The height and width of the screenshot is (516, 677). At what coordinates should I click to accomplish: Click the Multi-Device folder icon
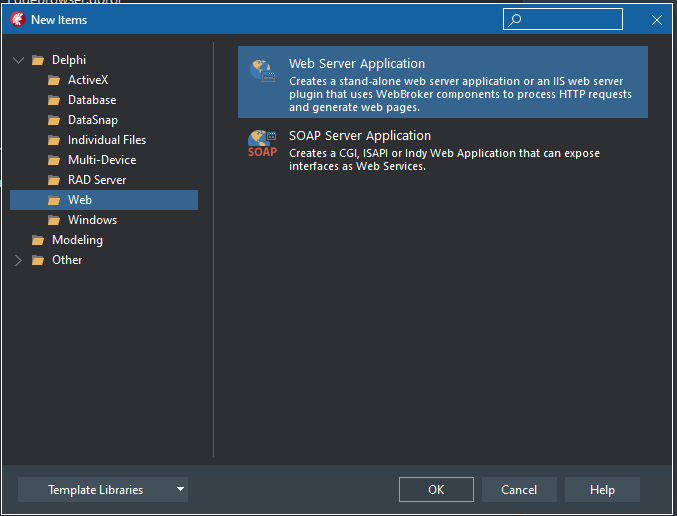click(54, 160)
